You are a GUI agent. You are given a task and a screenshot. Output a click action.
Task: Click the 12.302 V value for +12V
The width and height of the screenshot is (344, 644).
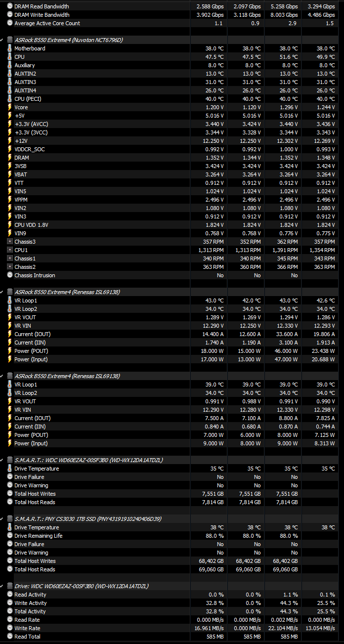tap(287, 141)
